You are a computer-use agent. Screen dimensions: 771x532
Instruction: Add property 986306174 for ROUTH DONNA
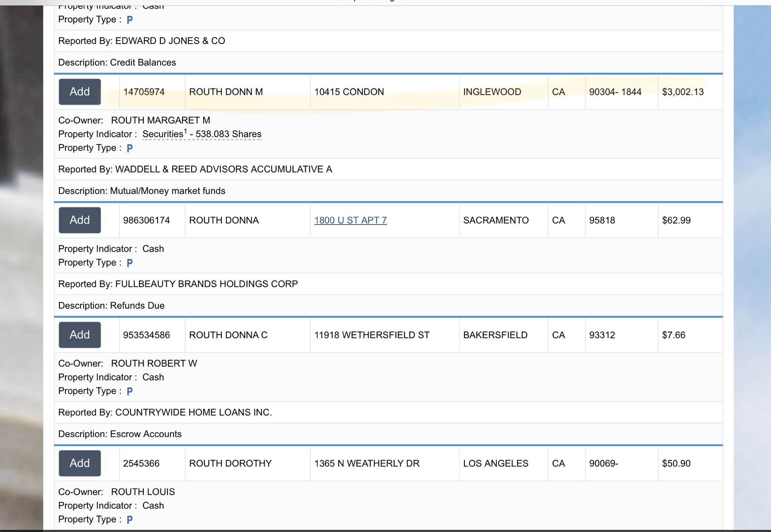pos(80,220)
